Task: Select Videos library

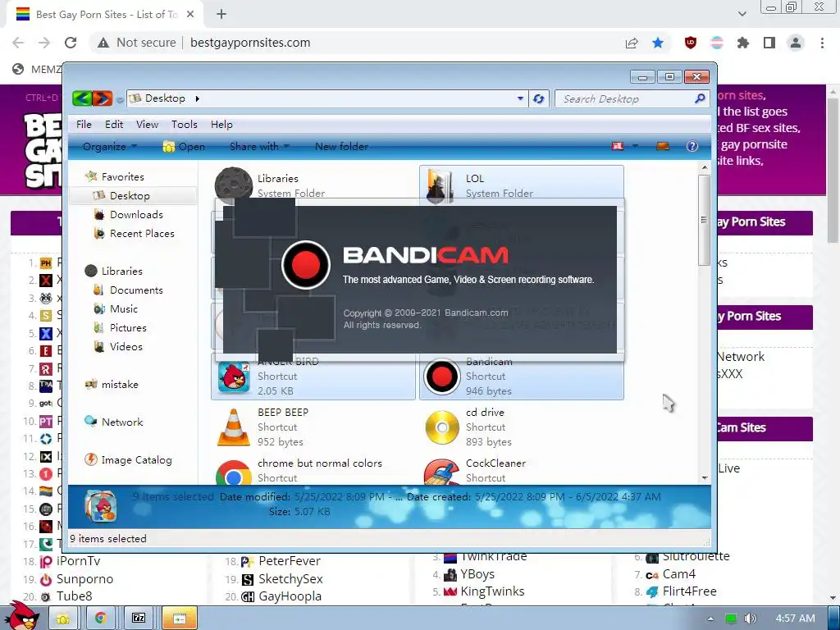Action: click(x=126, y=347)
